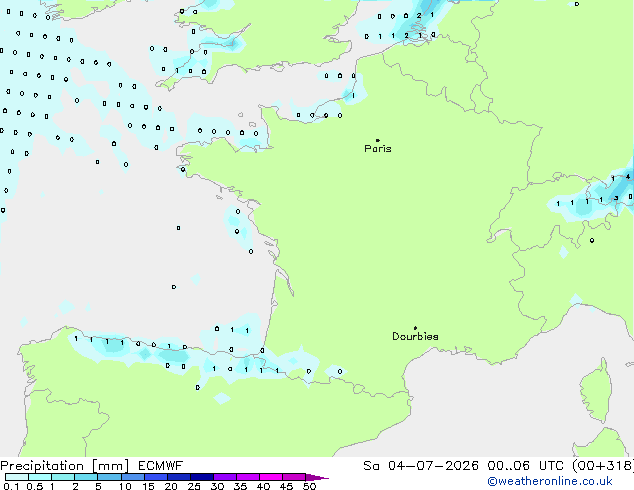Click the legend value 50
The image size is (634, 490).
pyautogui.click(x=310, y=486)
